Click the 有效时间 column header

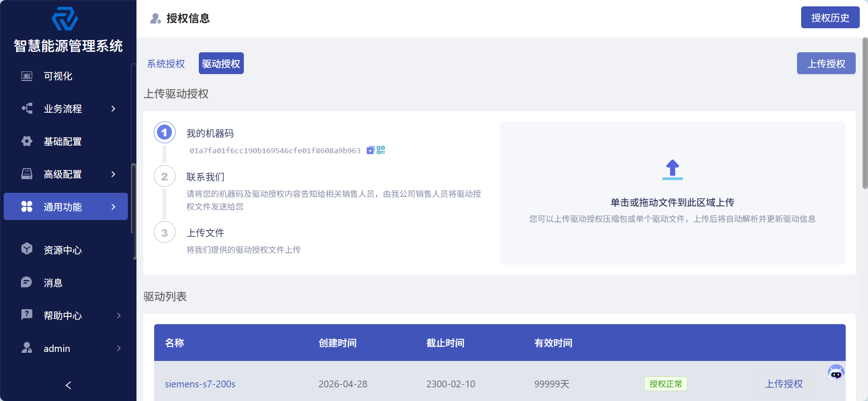pos(553,343)
